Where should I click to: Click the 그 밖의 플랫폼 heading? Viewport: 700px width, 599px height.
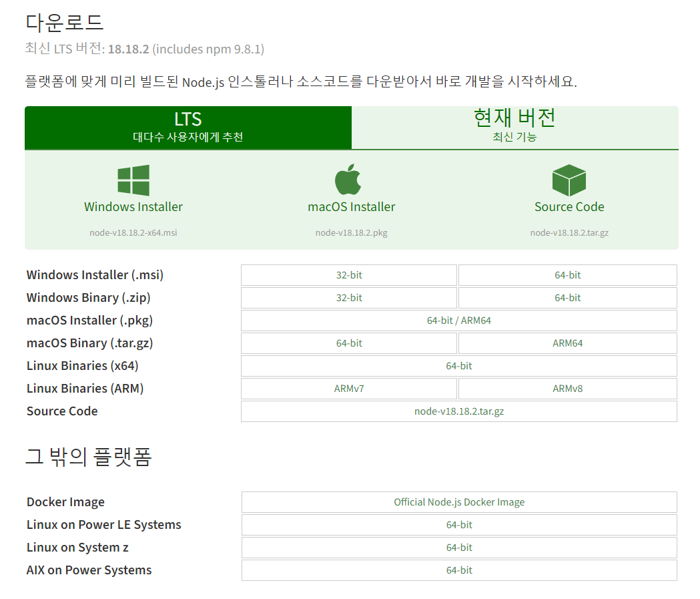89,457
